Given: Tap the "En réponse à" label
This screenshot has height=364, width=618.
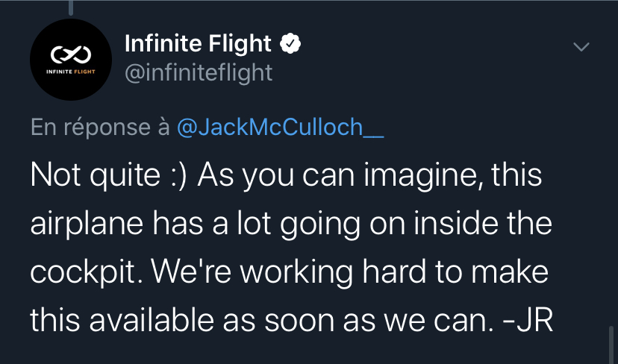Looking at the screenshot, I should (x=101, y=128).
